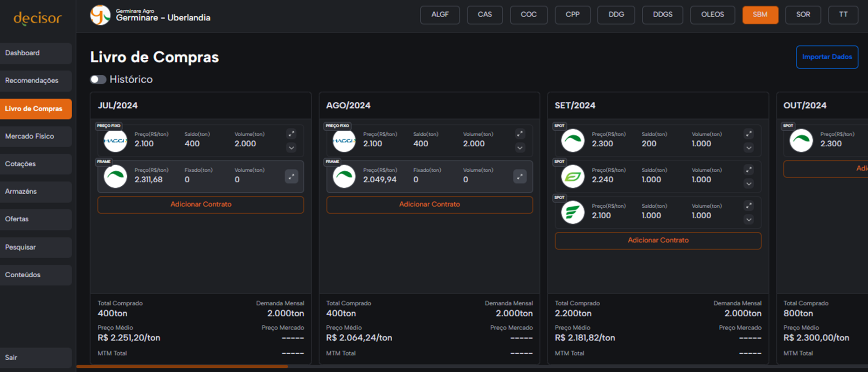The height and width of the screenshot is (372, 868).
Task: Select the CPP product tab
Action: click(x=572, y=14)
